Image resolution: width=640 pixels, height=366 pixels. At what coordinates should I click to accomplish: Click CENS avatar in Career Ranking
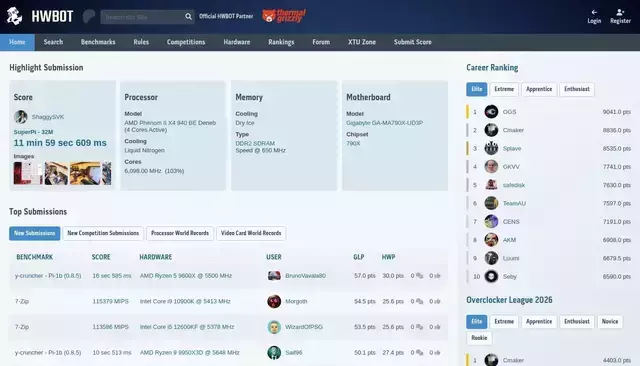[x=491, y=222]
